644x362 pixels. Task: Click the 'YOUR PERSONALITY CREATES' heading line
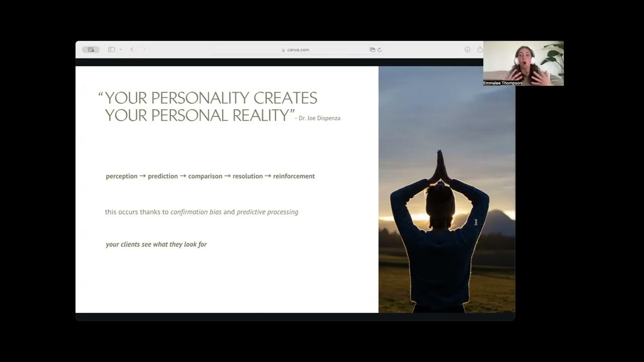(x=211, y=98)
